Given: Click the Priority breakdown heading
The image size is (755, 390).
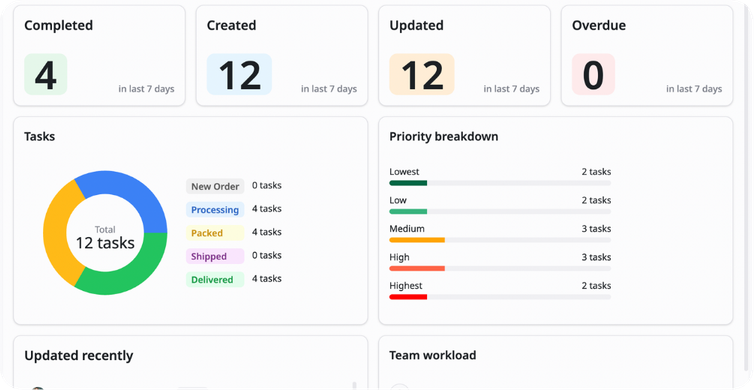Looking at the screenshot, I should 443,137.
